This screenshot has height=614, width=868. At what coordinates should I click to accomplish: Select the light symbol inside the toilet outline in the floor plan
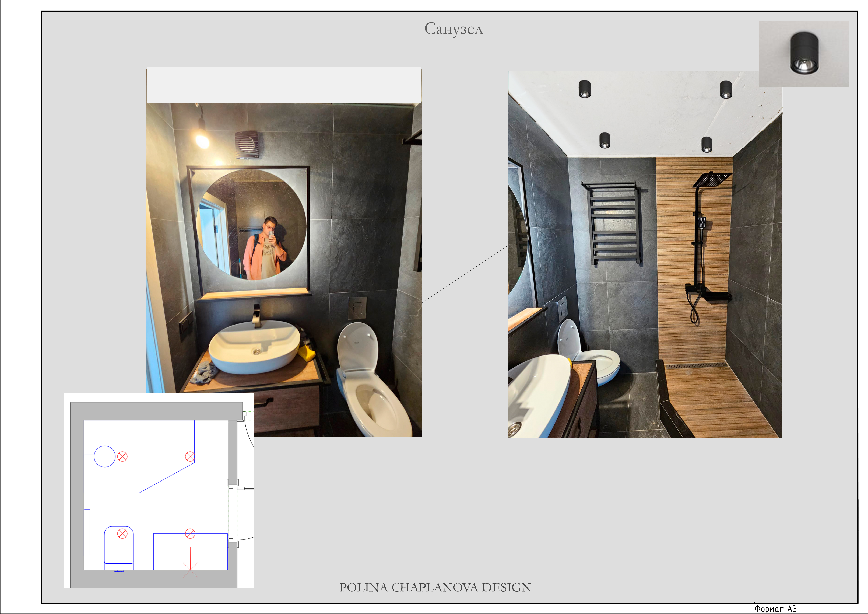[122, 534]
